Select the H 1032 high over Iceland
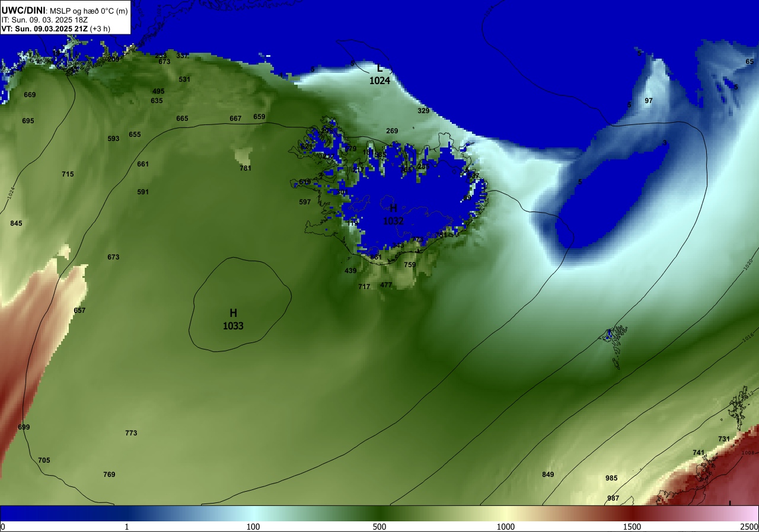This screenshot has height=532, width=759. tap(393, 214)
